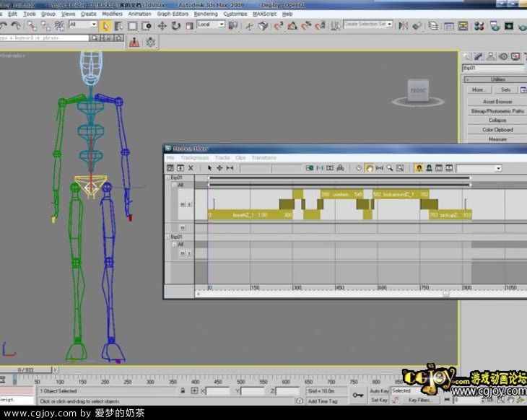Click the Motion Mixer Slide Clips tool
Screen dimensions: 527x420
coord(230,168)
